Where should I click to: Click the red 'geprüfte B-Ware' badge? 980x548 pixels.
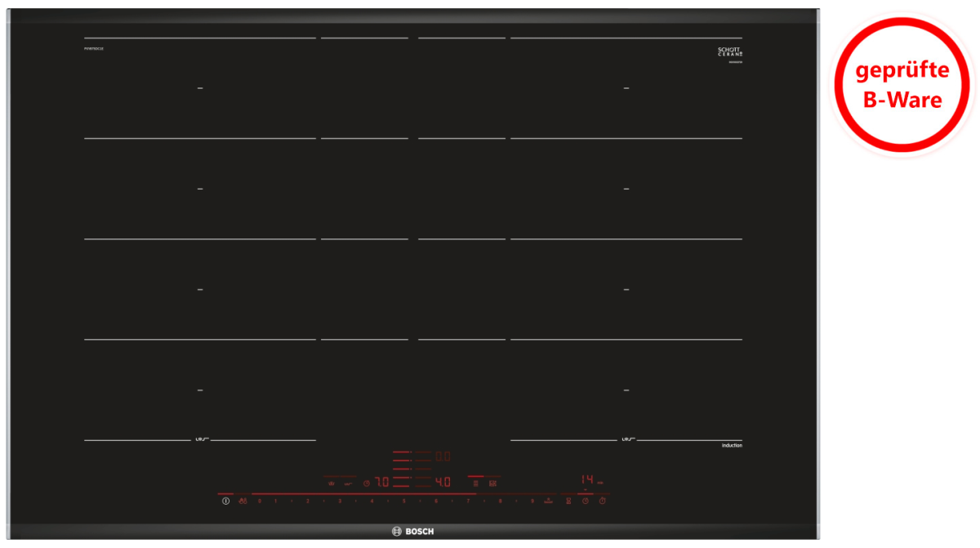[902, 85]
